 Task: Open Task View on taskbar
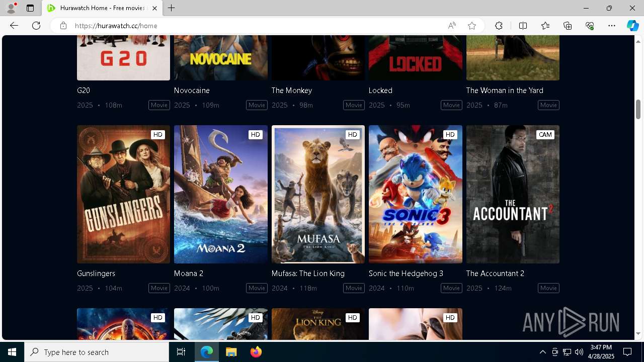click(181, 352)
